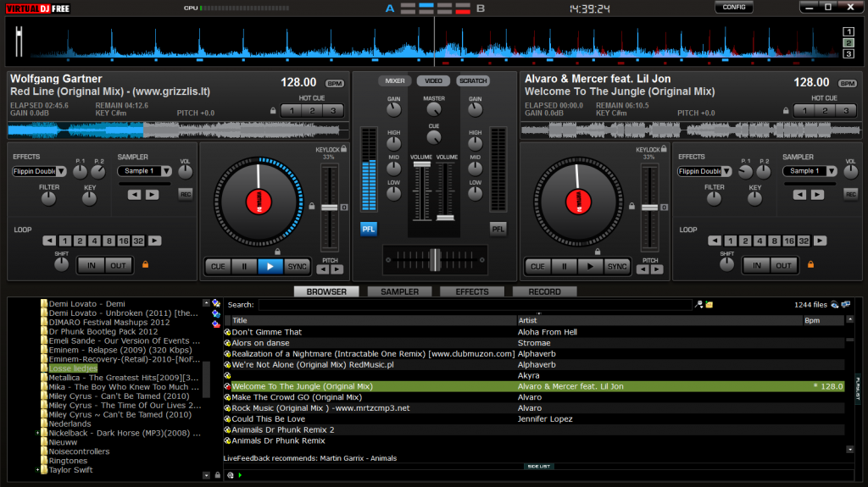This screenshot has height=487, width=868.
Task: Activate hot cue 3 on right deck
Action: click(846, 111)
